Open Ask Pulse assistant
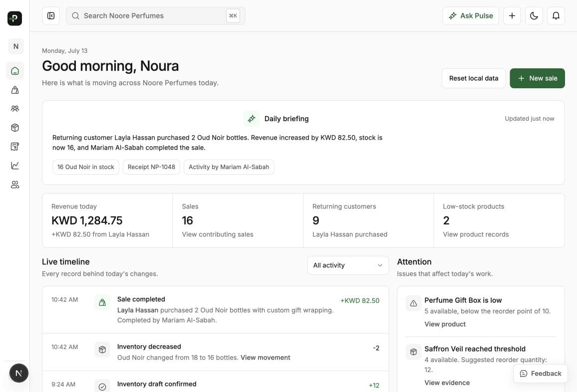The height and width of the screenshot is (392, 577). [471, 16]
